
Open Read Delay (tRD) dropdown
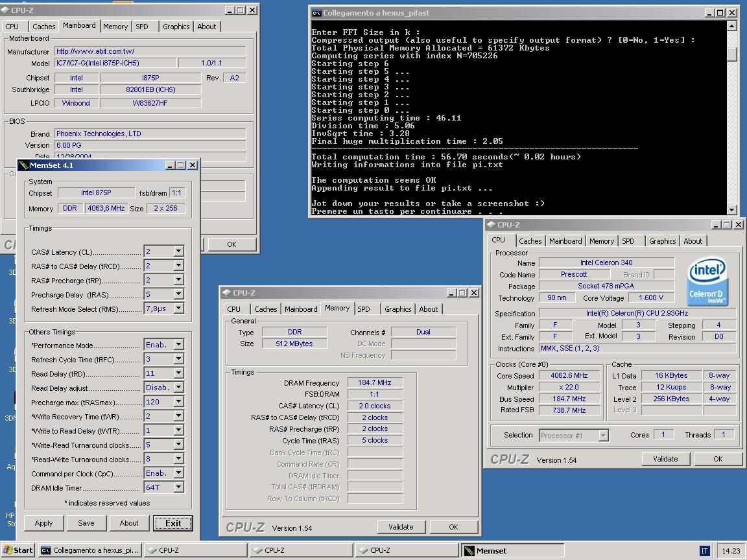pyautogui.click(x=179, y=373)
